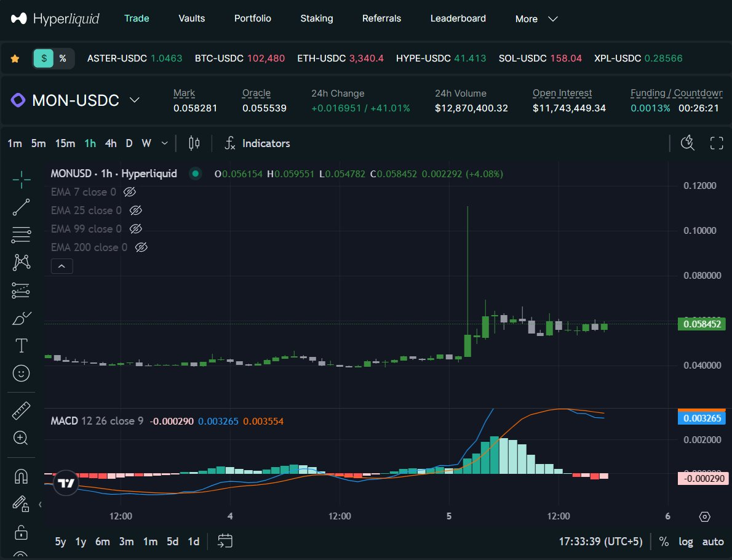Viewport: 732px width, 560px height.
Task: Enable log scale on the chart
Action: (x=686, y=542)
